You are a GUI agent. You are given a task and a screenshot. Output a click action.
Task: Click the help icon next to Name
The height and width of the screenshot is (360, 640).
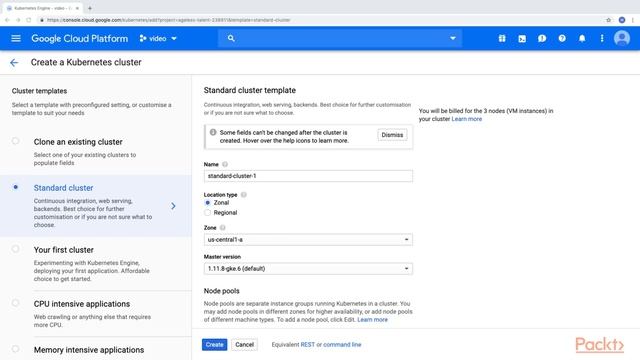pos(225,164)
